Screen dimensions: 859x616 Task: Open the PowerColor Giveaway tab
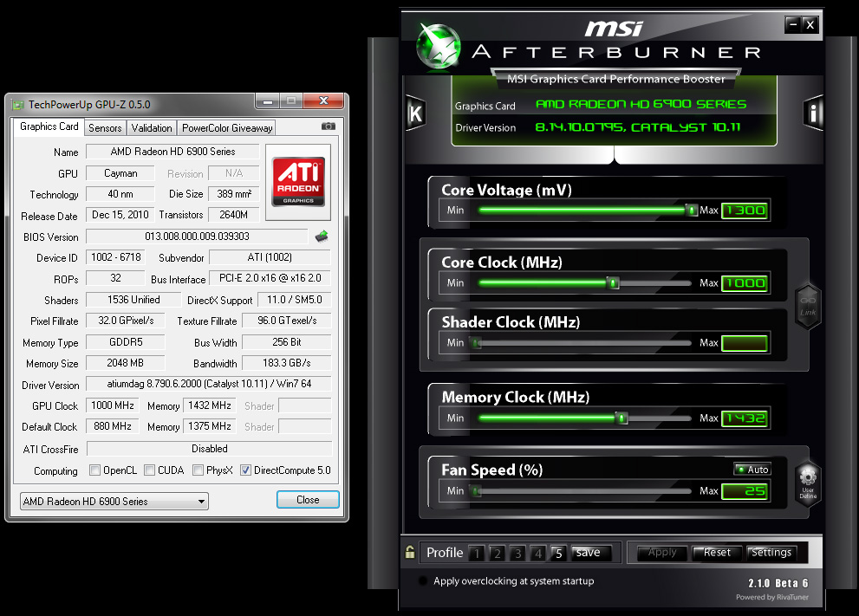pyautogui.click(x=227, y=128)
